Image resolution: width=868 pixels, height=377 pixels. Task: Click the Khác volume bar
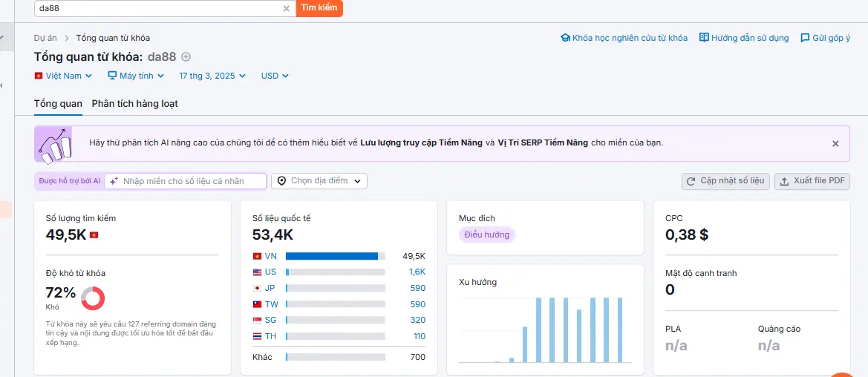click(336, 357)
